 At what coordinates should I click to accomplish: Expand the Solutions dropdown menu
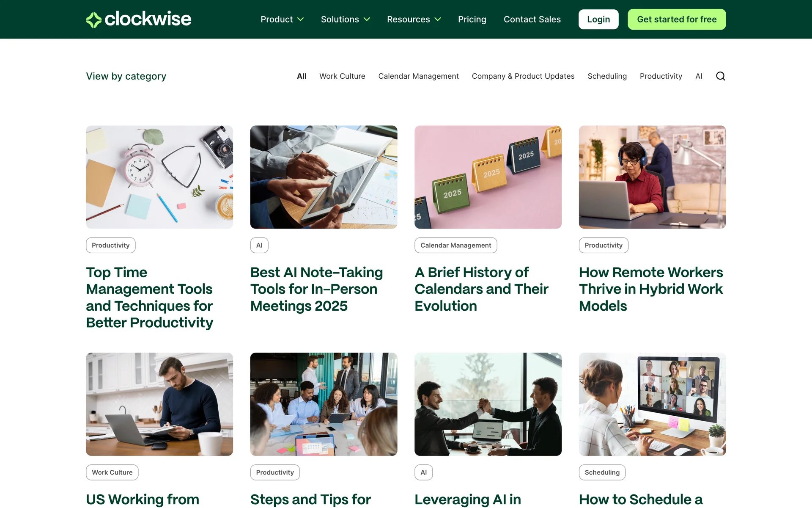(345, 19)
